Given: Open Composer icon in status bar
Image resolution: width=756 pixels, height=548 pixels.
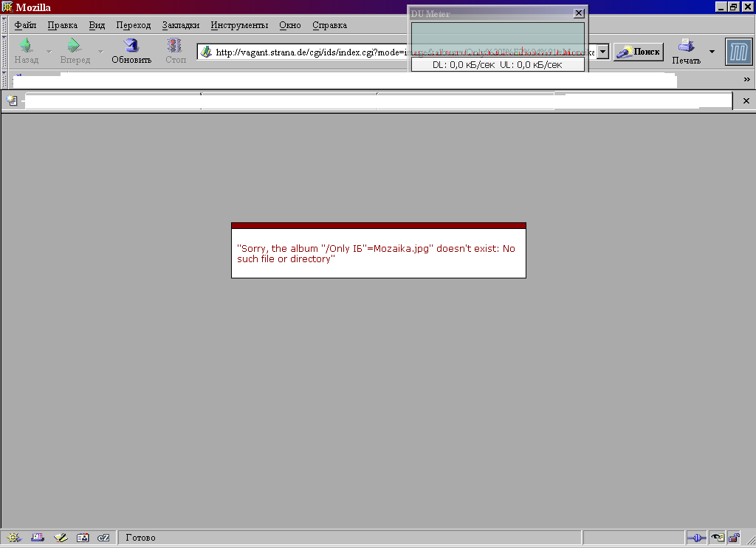Looking at the screenshot, I should pos(60,538).
